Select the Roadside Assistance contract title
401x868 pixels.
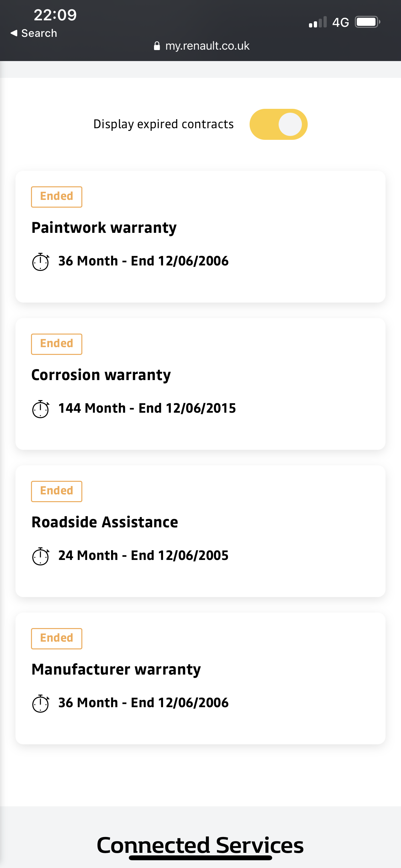point(105,522)
